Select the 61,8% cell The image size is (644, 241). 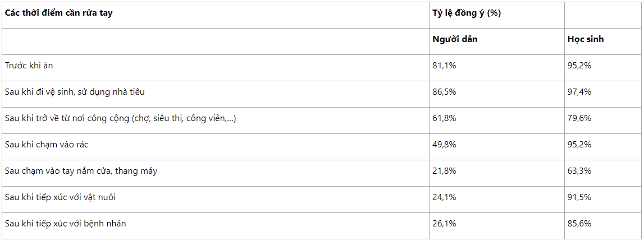point(444,118)
